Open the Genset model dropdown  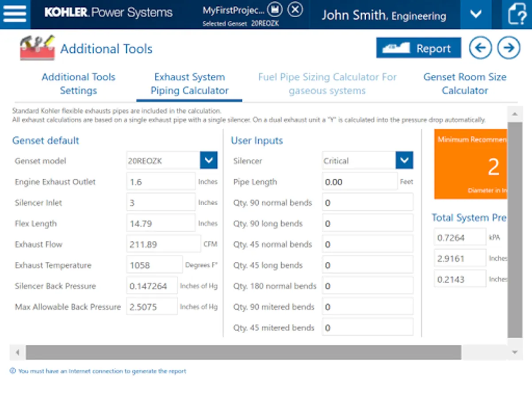pyautogui.click(x=209, y=161)
